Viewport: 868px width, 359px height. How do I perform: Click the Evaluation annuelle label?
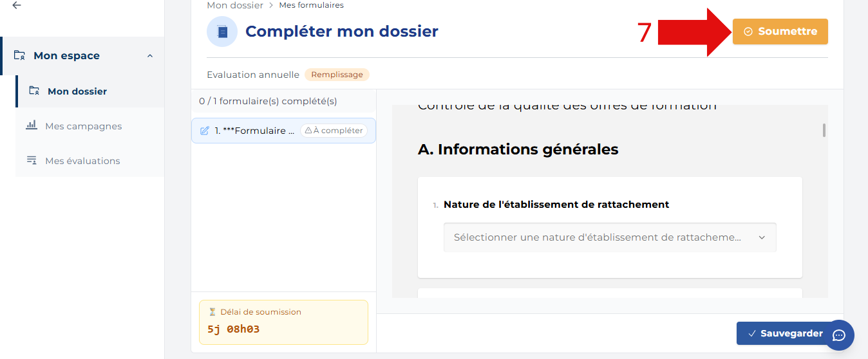click(x=253, y=75)
